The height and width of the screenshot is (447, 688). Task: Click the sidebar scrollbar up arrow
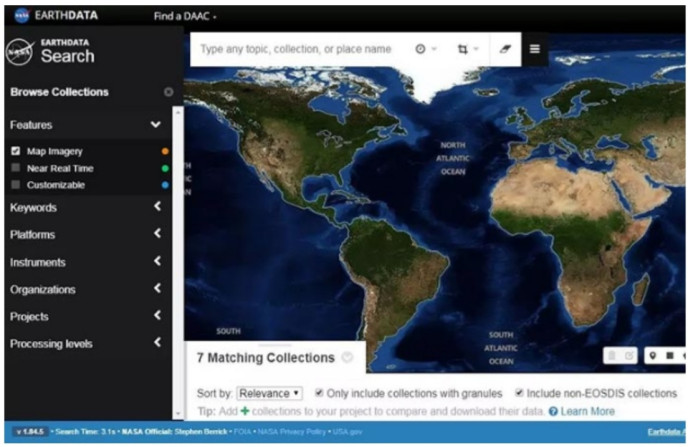pyautogui.click(x=178, y=113)
